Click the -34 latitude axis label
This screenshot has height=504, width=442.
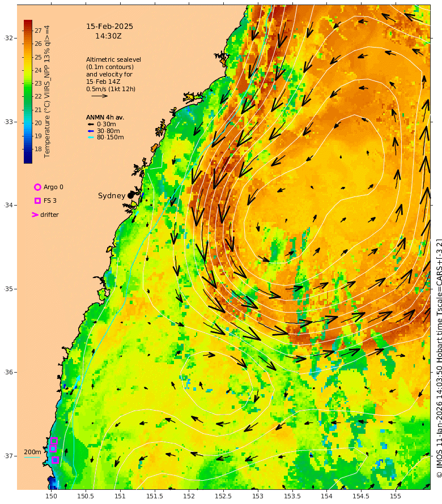click(9, 205)
